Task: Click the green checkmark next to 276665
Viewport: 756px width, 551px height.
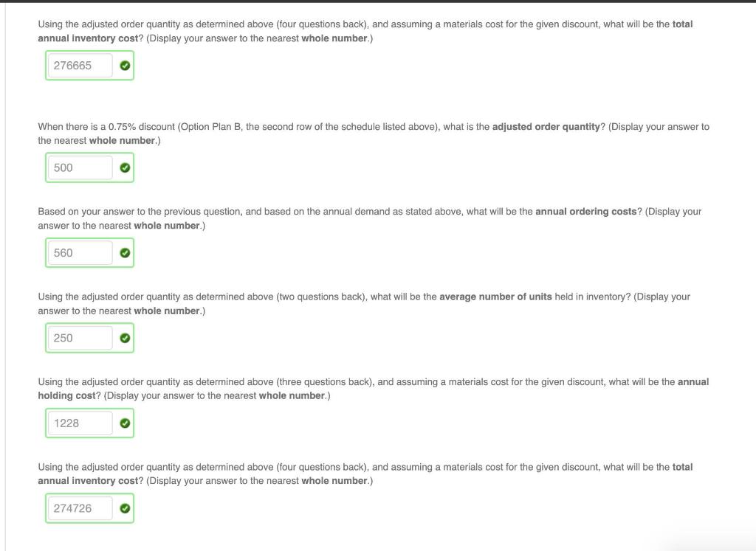Action: (124, 65)
